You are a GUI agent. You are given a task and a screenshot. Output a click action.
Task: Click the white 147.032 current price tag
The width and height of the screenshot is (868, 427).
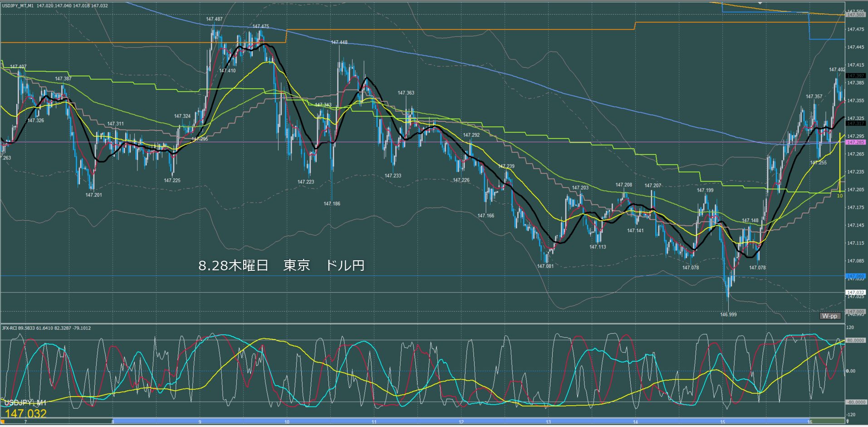[x=855, y=293]
